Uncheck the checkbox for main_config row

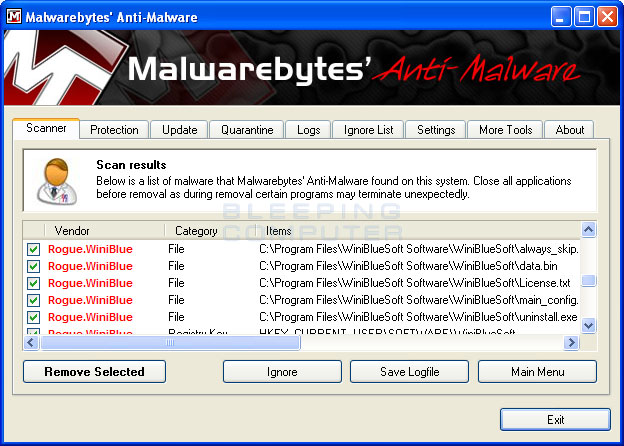(33, 300)
